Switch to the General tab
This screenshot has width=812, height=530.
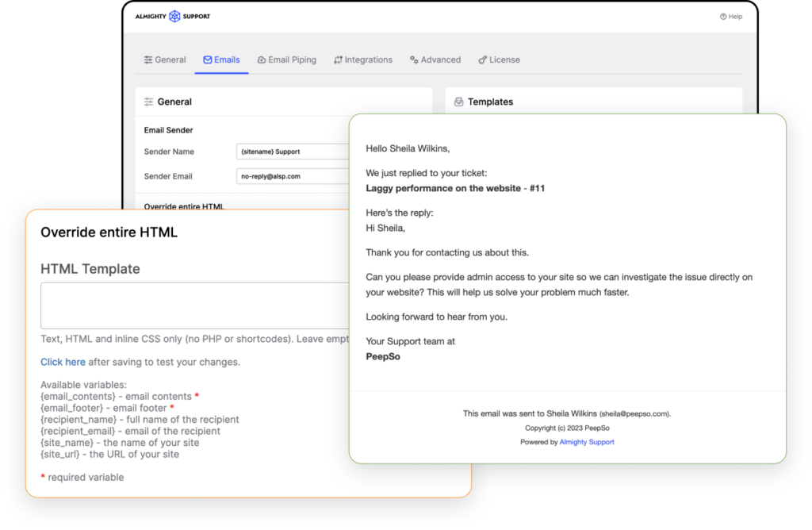point(165,60)
